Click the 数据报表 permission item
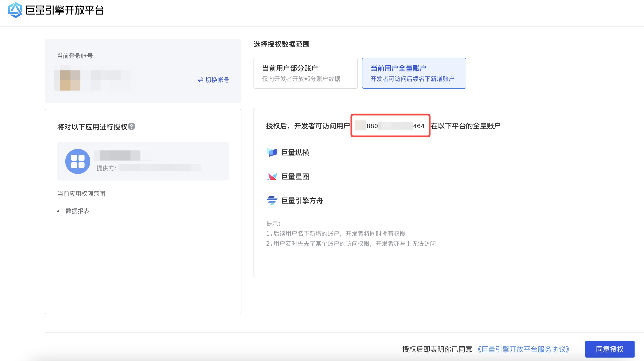This screenshot has width=644, height=361. (x=77, y=211)
